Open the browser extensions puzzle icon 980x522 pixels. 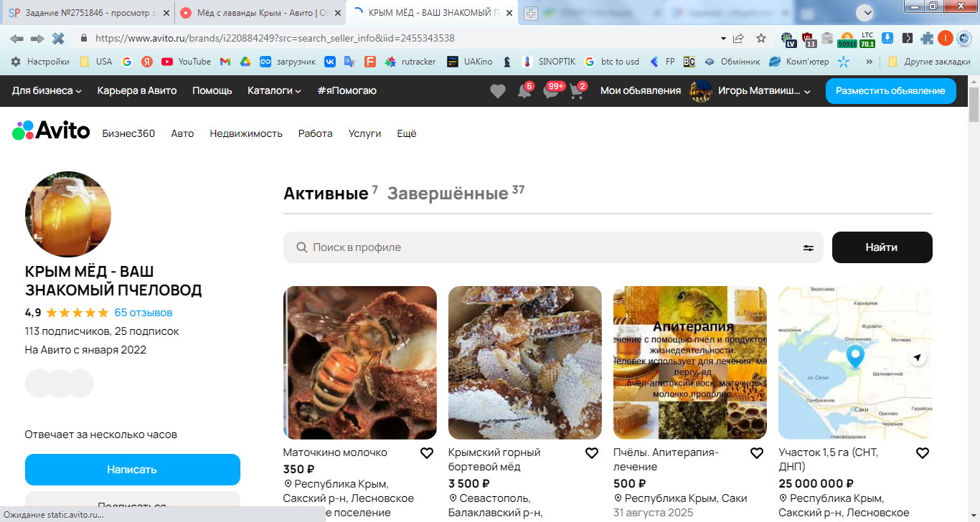point(927,38)
